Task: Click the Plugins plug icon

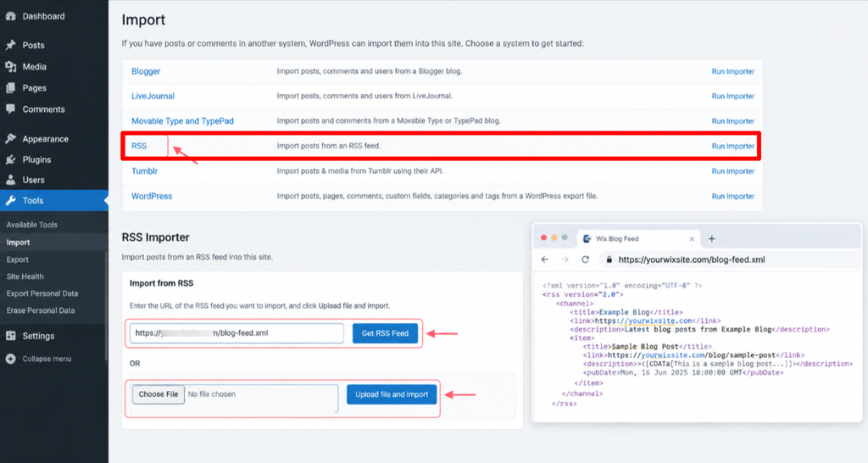Action: [x=10, y=159]
